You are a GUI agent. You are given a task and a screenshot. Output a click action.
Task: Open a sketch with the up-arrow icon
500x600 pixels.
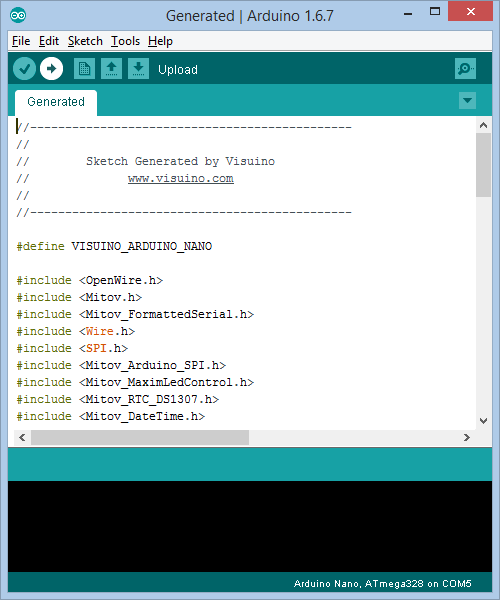(111, 69)
